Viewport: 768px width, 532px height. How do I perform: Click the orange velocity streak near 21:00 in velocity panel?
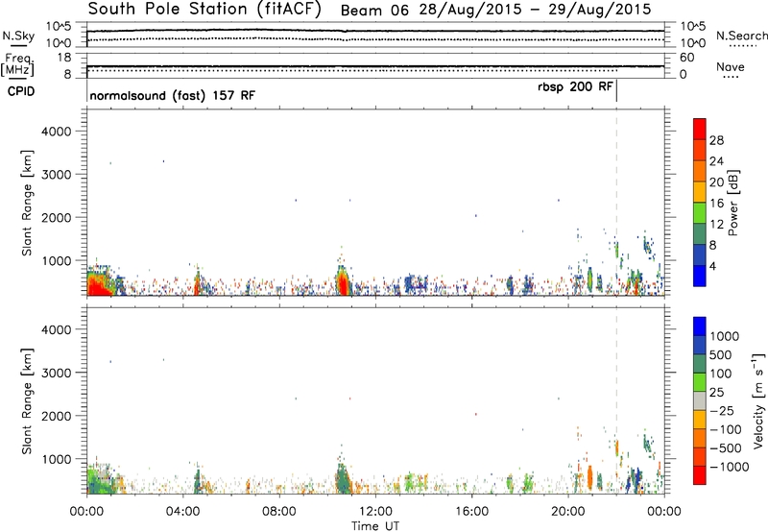coord(589,477)
